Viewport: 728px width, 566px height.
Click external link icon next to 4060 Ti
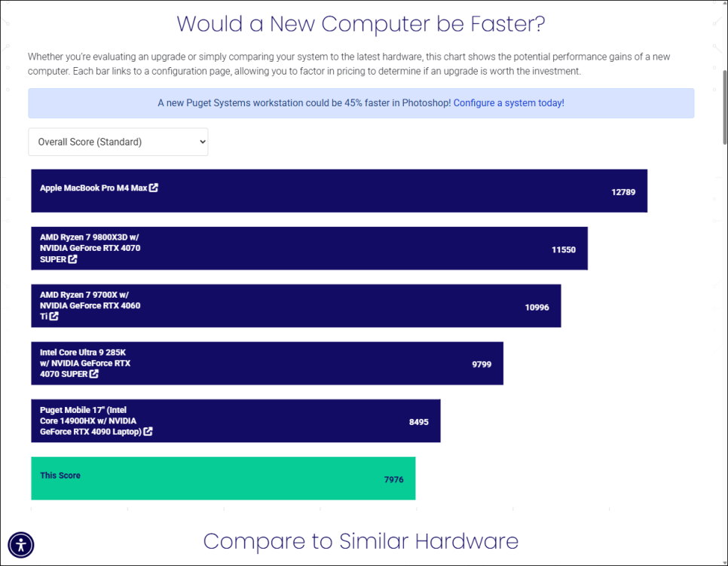(x=54, y=317)
